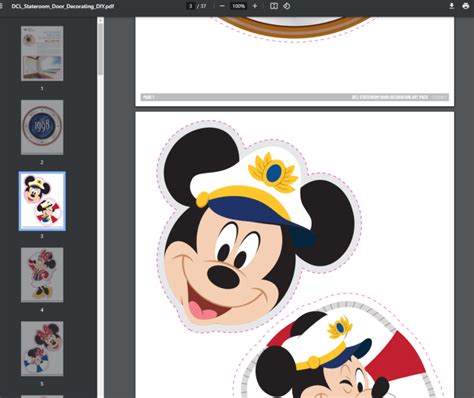The width and height of the screenshot is (474, 398).
Task: Click the sidebar scrollbar up arrow
Action: tap(100, 20)
